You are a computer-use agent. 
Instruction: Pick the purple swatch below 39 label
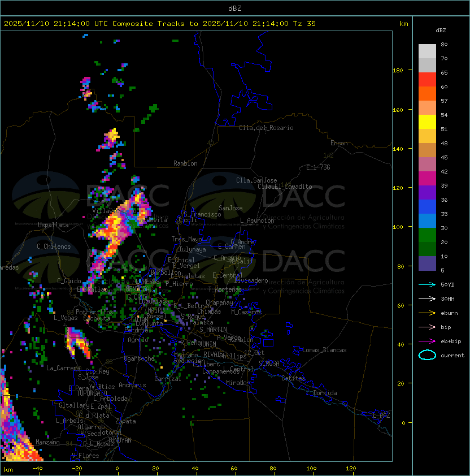coord(427,192)
